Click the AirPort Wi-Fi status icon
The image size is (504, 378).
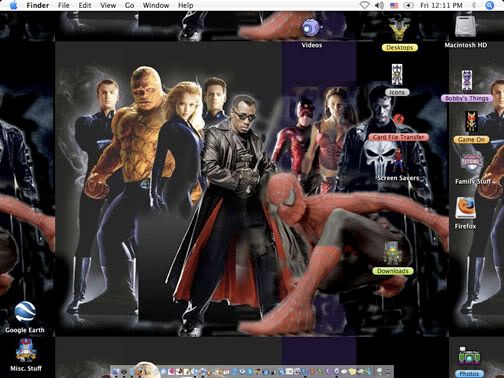coord(365,5)
